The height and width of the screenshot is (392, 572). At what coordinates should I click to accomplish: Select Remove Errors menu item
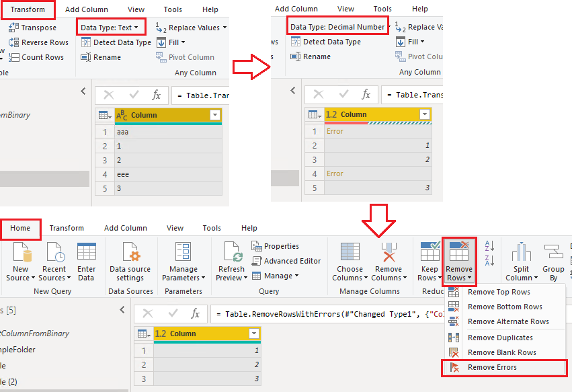[x=505, y=368]
